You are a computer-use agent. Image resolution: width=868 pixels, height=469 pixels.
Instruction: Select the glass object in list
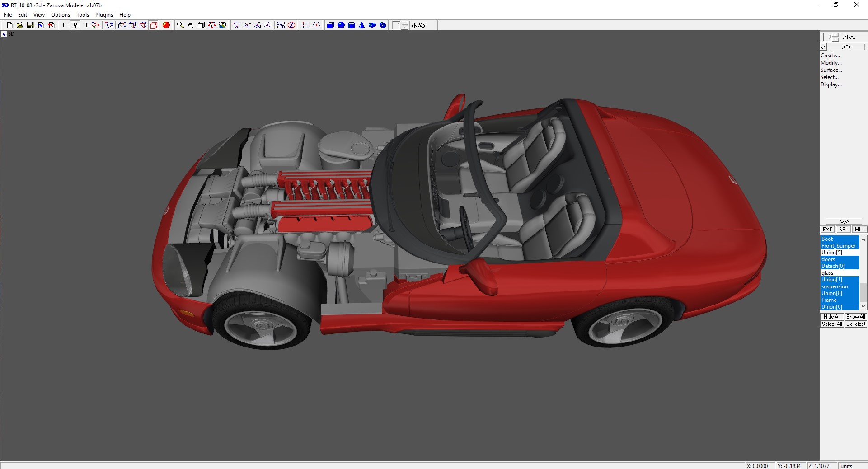[827, 273]
